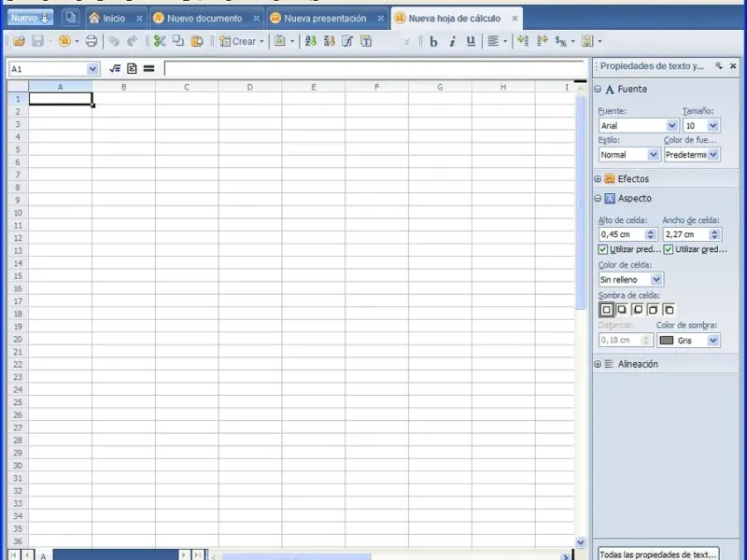Select column header D
The width and height of the screenshot is (747, 560).
pyautogui.click(x=250, y=87)
